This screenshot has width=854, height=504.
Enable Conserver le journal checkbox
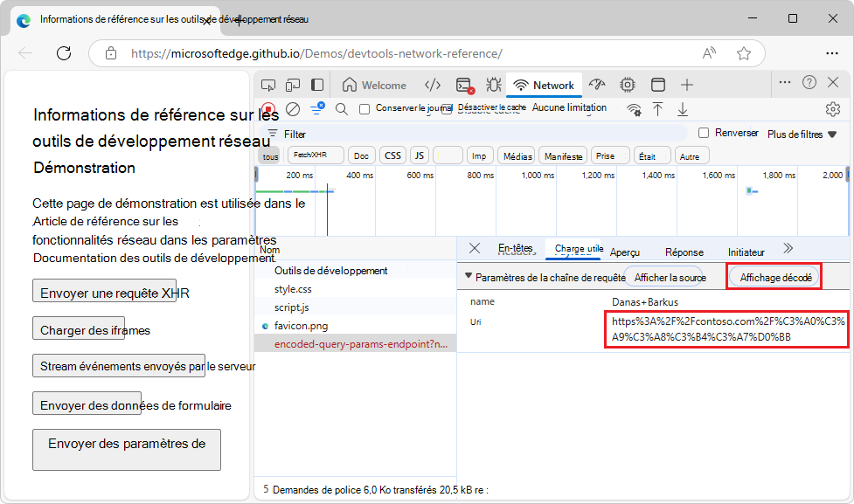point(365,109)
